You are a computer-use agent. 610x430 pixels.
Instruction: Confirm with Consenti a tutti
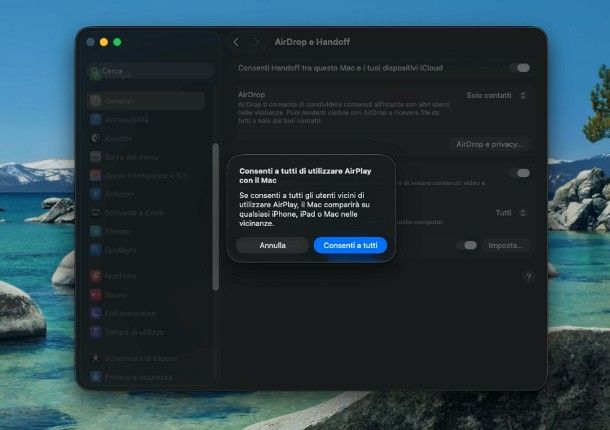[x=350, y=245]
